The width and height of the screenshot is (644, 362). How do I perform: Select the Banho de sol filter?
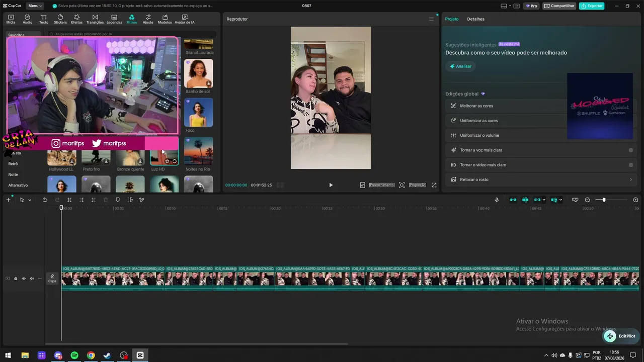pyautogui.click(x=199, y=73)
